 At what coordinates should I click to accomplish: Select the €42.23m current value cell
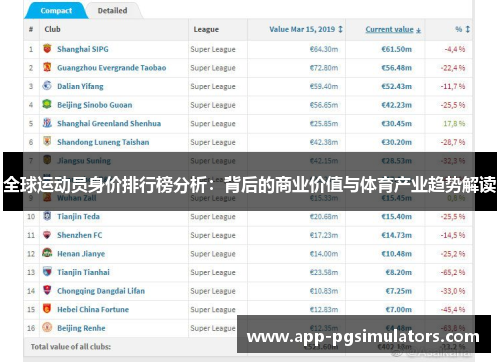pyautogui.click(x=396, y=105)
